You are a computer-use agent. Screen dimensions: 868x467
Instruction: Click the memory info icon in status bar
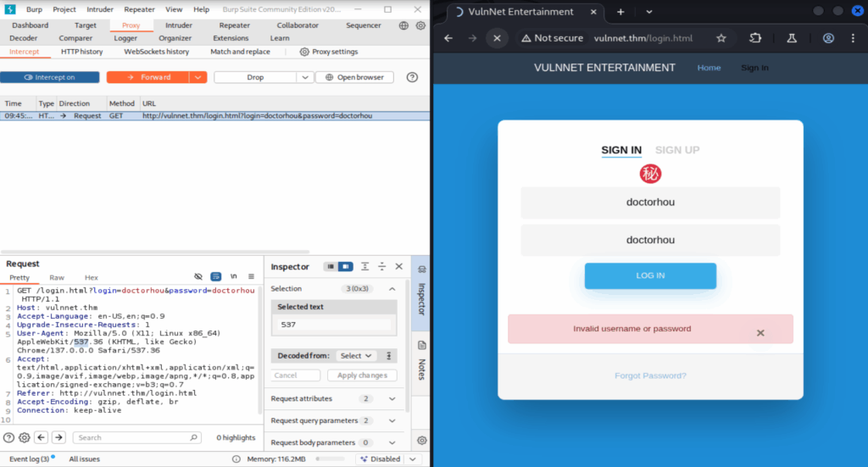coord(236,459)
